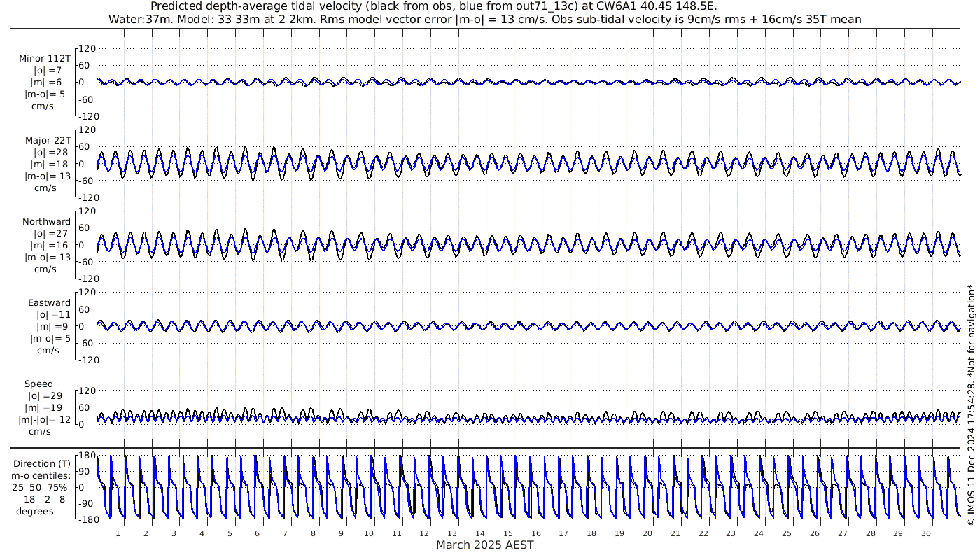
Task: Select the 'Speed' panel label
Action: [38, 384]
